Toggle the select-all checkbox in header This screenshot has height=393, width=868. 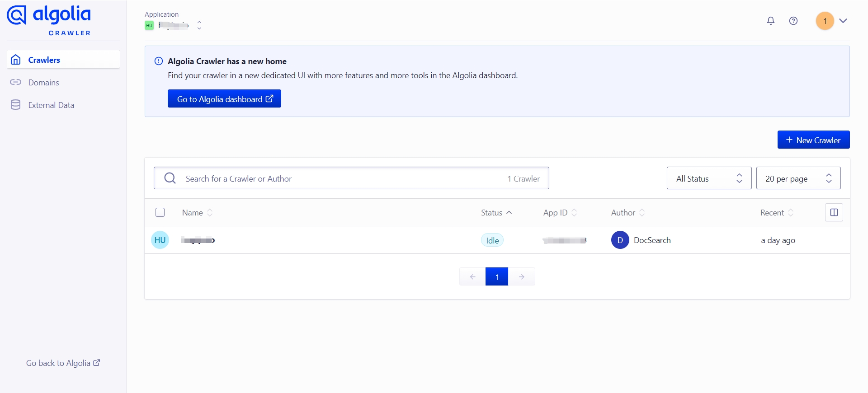[x=160, y=212]
